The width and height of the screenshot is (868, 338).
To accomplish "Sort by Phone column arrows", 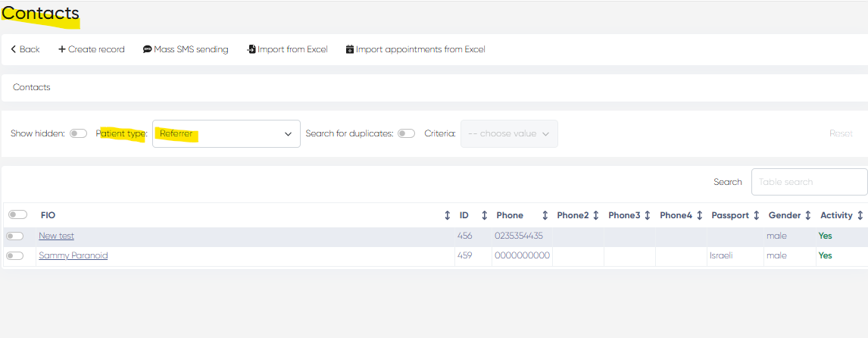I will [544, 215].
